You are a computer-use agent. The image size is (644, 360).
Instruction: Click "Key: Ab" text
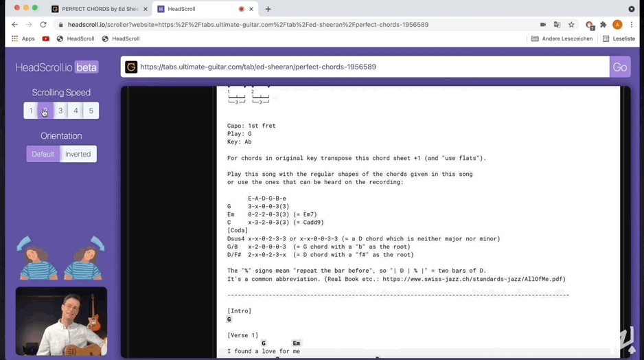(239, 142)
